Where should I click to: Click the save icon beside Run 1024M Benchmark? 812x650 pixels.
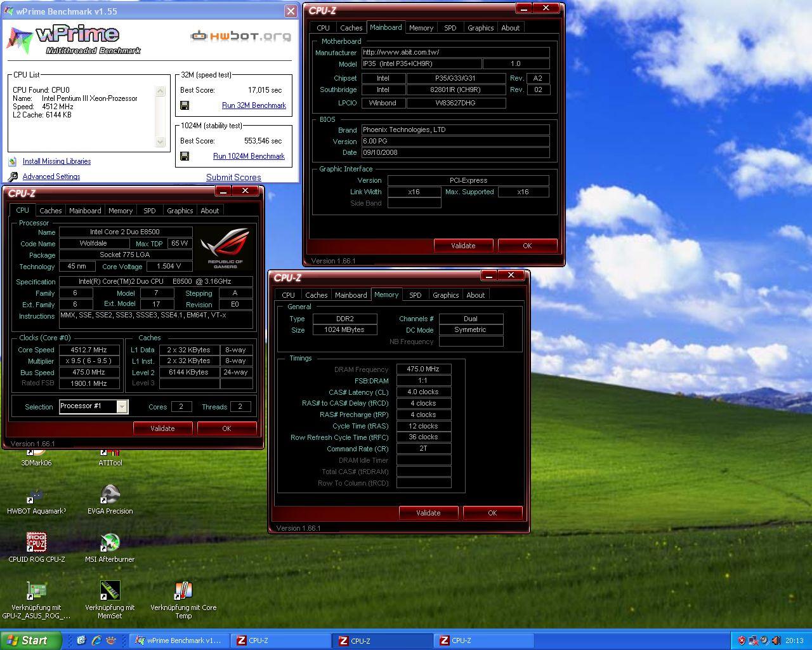coord(185,156)
